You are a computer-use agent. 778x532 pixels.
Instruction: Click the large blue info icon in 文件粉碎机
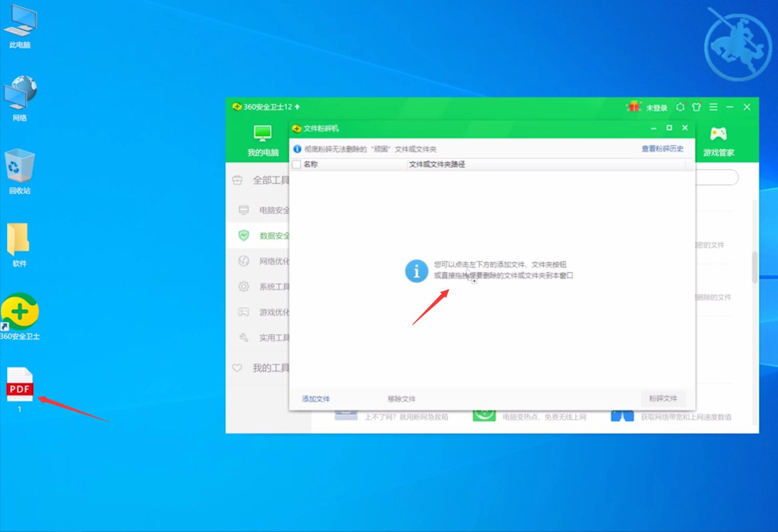(x=416, y=271)
